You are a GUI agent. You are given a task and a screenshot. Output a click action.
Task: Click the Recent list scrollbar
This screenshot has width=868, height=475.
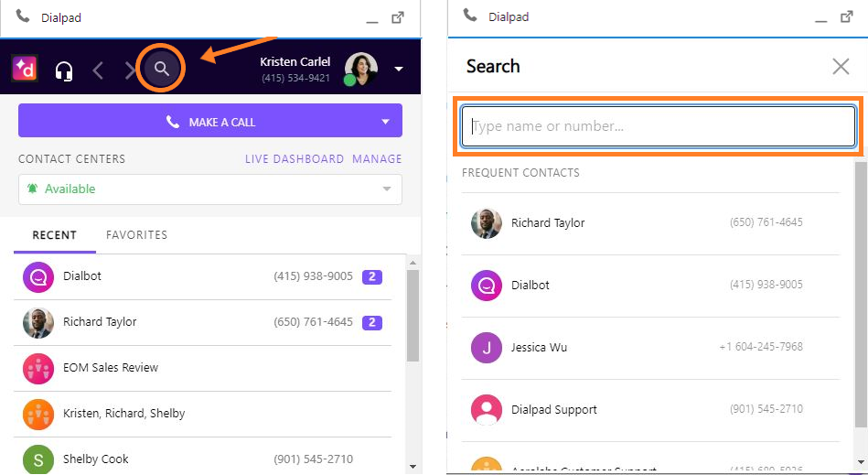pos(413,316)
